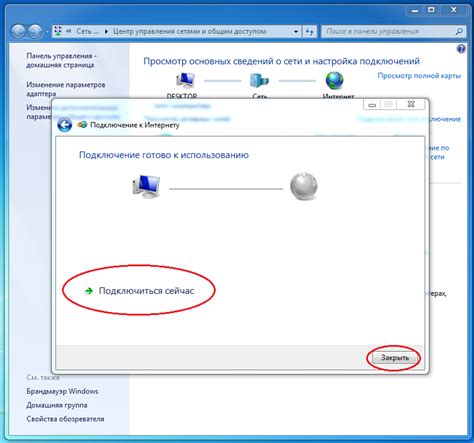Open Свойства обозревателя link

click(x=65, y=419)
